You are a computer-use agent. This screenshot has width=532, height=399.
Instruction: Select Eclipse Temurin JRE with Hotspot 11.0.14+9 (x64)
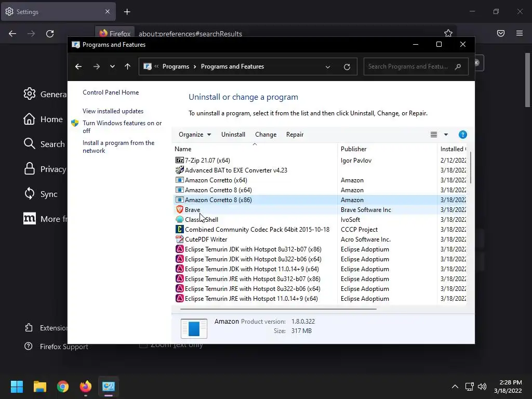point(319,299)
